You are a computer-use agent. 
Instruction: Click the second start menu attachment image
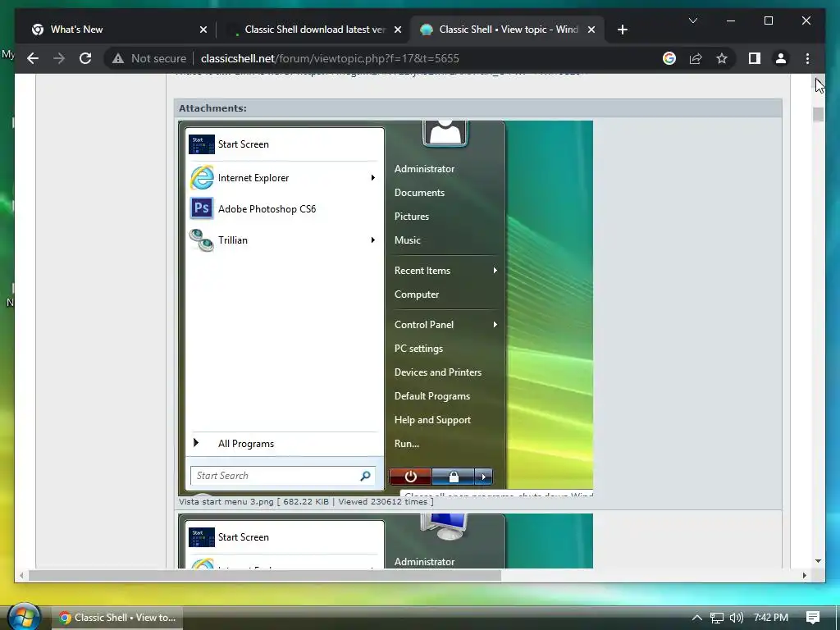coord(386,541)
